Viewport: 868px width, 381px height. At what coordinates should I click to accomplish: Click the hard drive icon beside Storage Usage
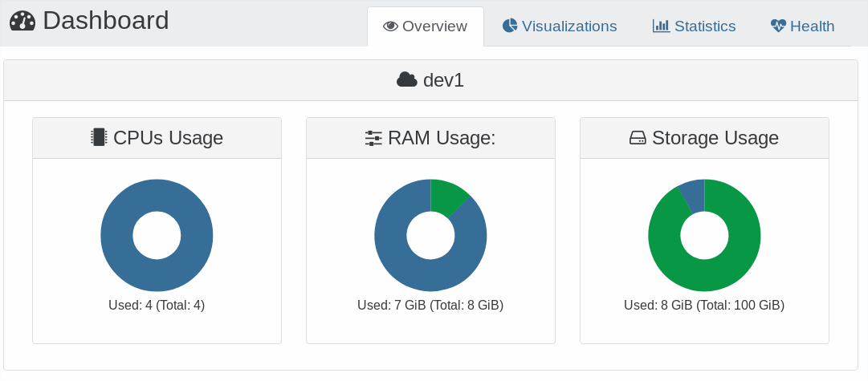pyautogui.click(x=638, y=138)
